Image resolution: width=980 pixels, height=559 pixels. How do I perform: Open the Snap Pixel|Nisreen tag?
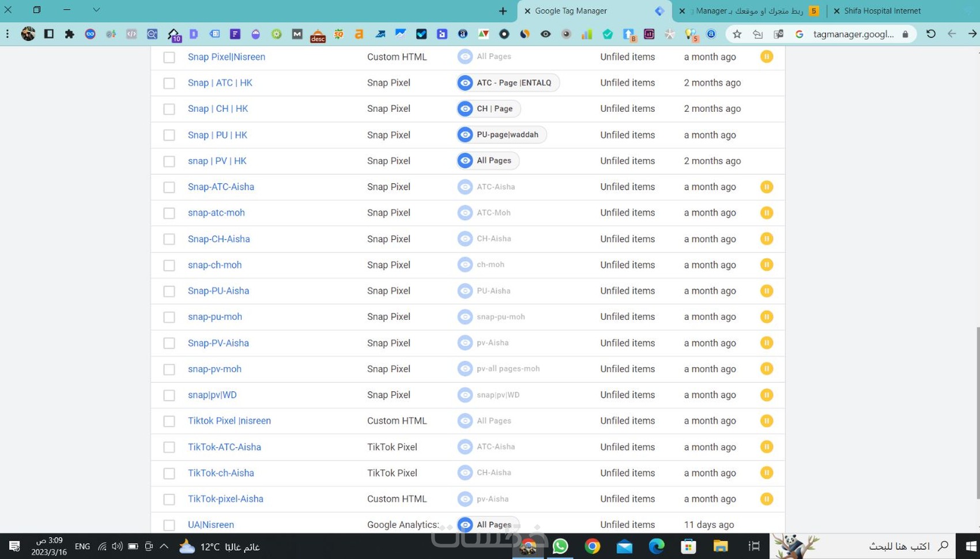click(227, 57)
